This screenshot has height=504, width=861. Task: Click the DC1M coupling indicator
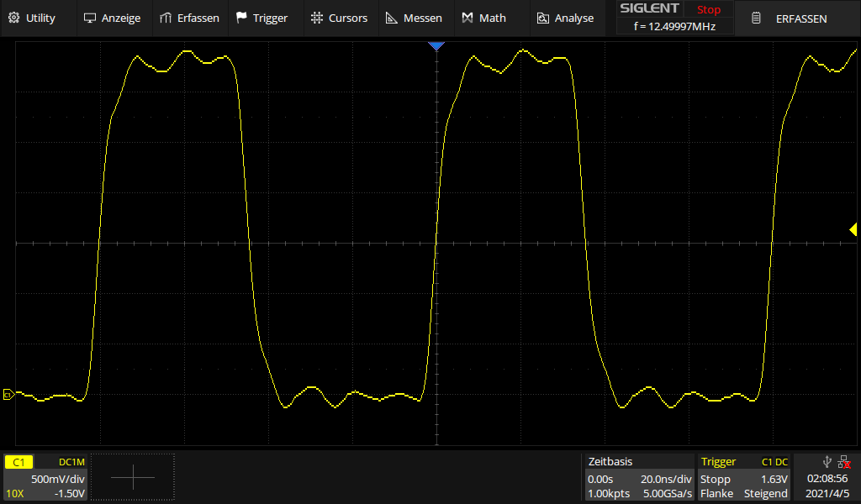tap(71, 462)
